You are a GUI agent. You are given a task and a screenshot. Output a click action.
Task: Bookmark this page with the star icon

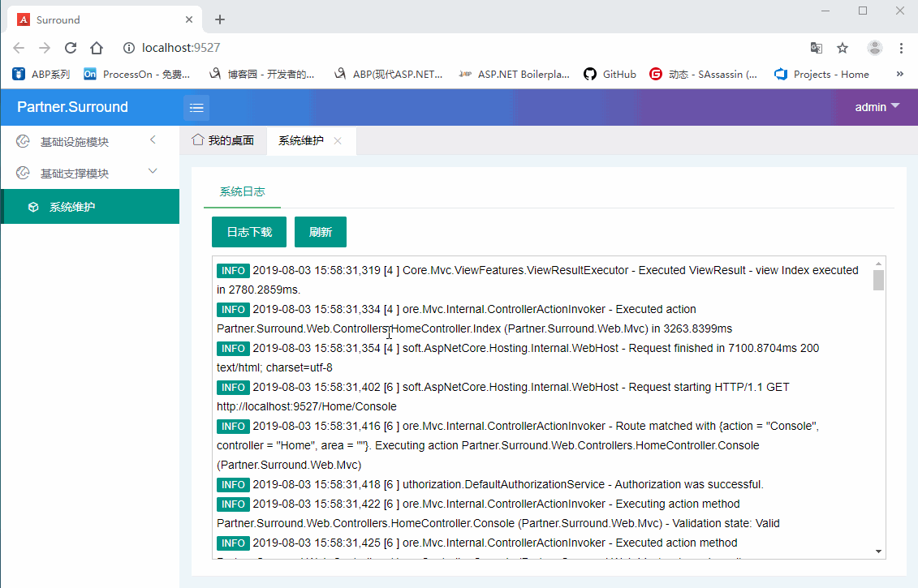point(843,48)
